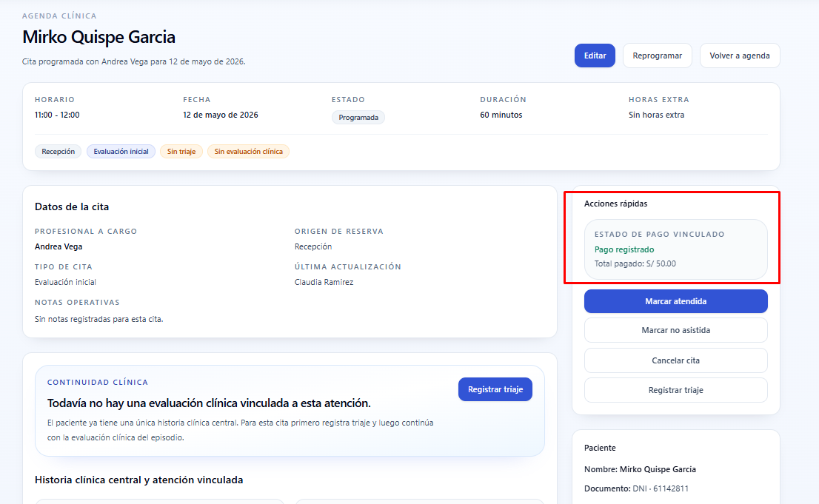The image size is (819, 504).
Task: Click Claudia Ramirez under Última actualización
Action: click(324, 282)
